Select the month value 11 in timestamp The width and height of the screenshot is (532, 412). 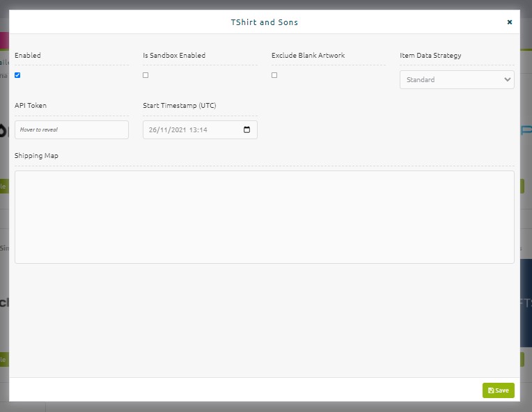coord(164,130)
